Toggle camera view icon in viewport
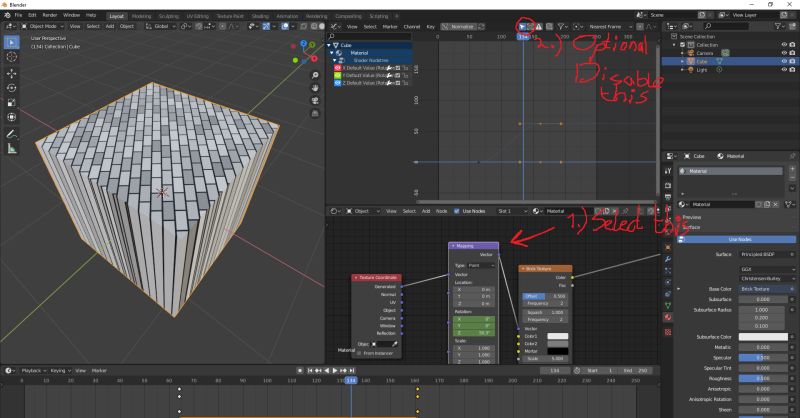800x418 pixels. click(315, 101)
